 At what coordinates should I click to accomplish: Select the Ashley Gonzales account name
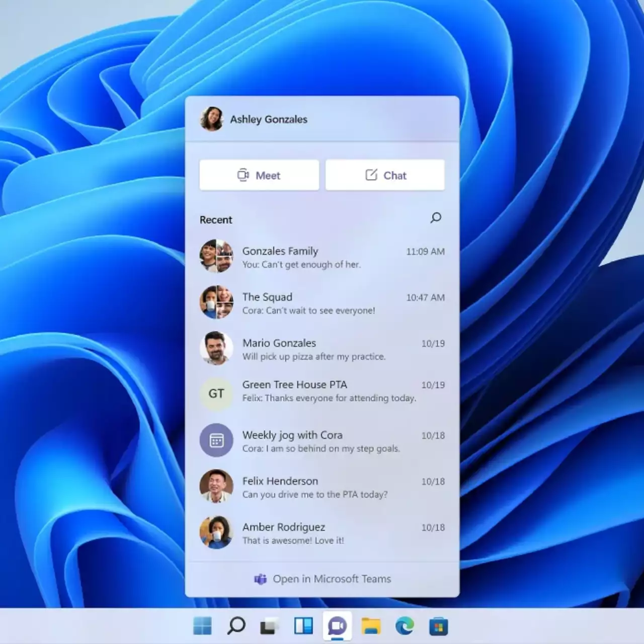[269, 119]
